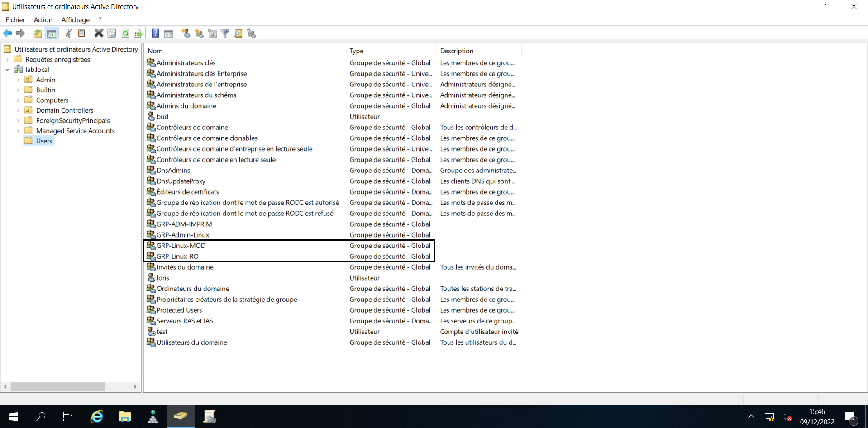Viewport: 868px width, 428px height.
Task: Open the Affichage menu
Action: pyautogui.click(x=75, y=20)
